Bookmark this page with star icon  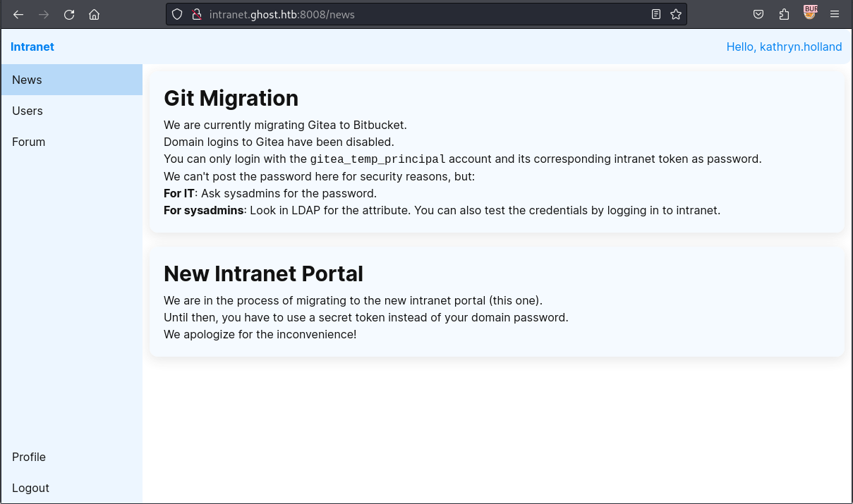(676, 14)
